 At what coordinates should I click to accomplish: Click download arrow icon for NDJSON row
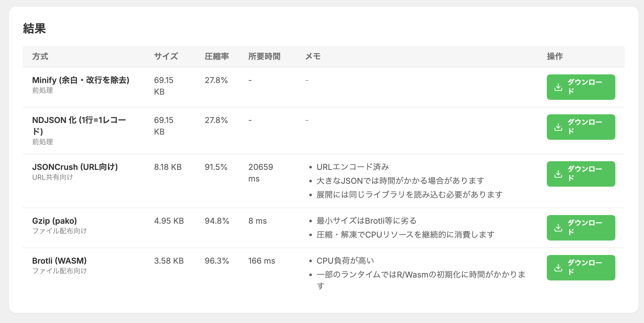558,127
